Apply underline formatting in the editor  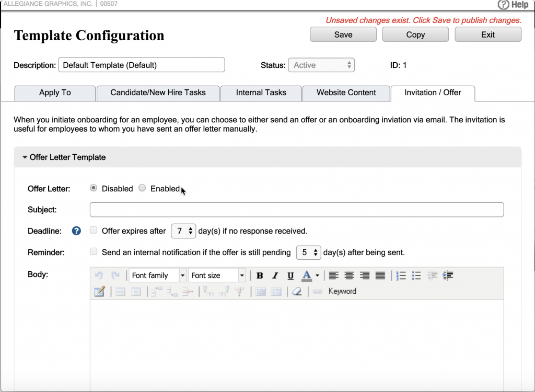pyautogui.click(x=290, y=275)
